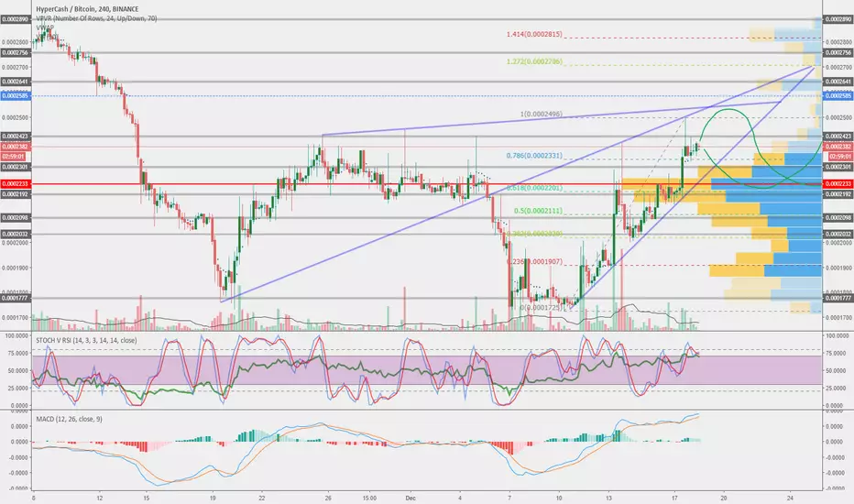Click date 24 on the time axis
The width and height of the screenshot is (854, 504).
[x=790, y=498]
